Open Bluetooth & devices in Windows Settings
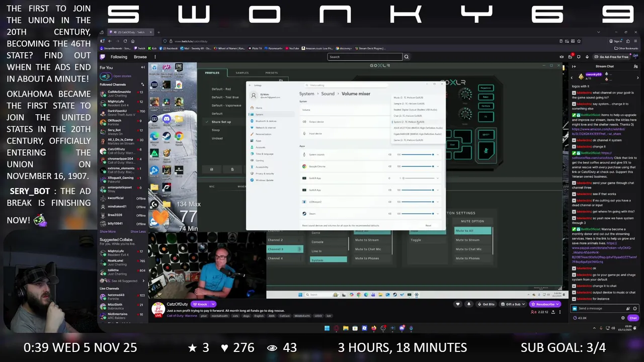The height and width of the screenshot is (362, 644). coord(266,121)
